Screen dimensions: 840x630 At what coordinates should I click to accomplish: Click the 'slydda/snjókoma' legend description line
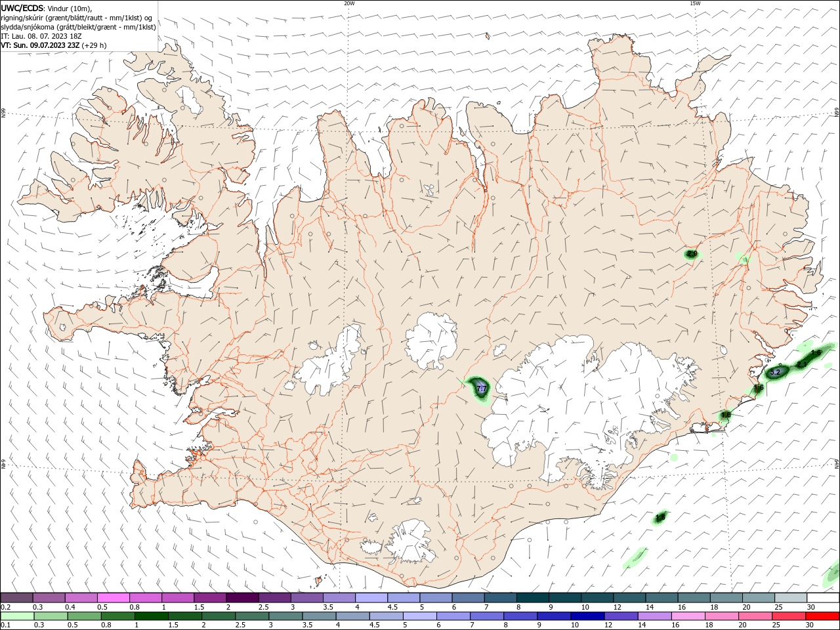point(79,27)
